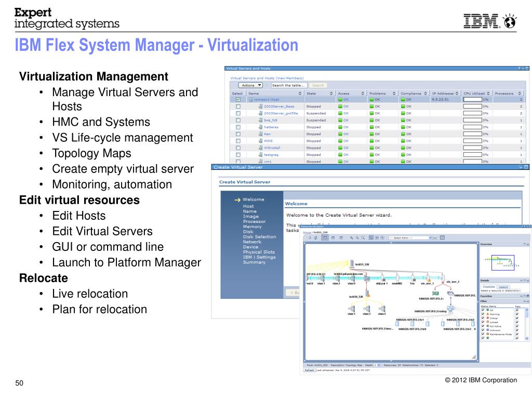The height and width of the screenshot is (399, 532).
Task: Toggle the Warning status filter checkbox
Action: pos(483,314)
